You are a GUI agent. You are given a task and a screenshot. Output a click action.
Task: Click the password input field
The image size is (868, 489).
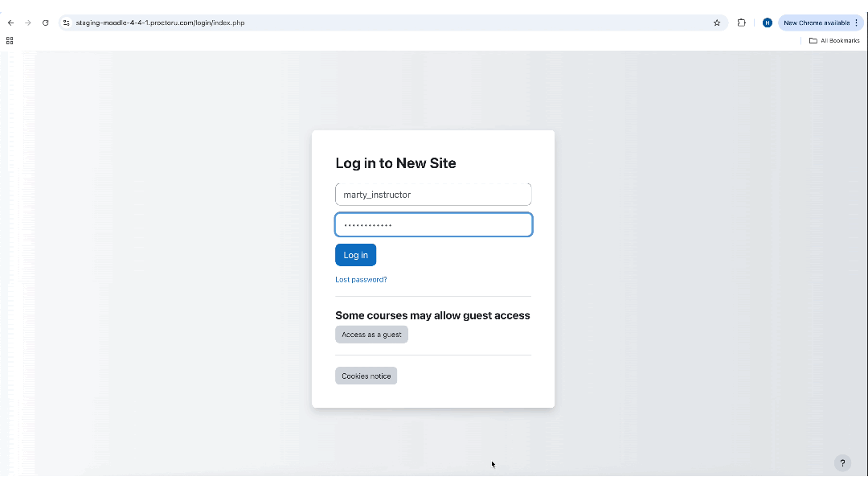point(433,225)
